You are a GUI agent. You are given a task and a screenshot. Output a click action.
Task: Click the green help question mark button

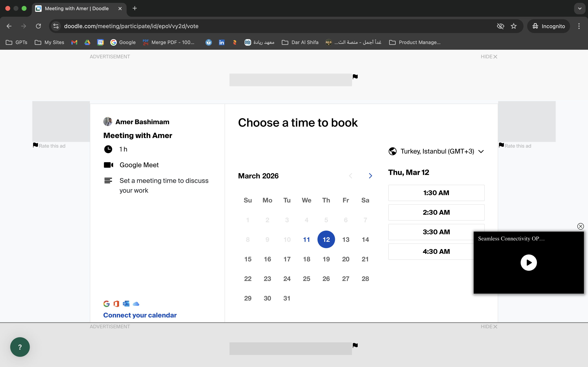point(20,347)
